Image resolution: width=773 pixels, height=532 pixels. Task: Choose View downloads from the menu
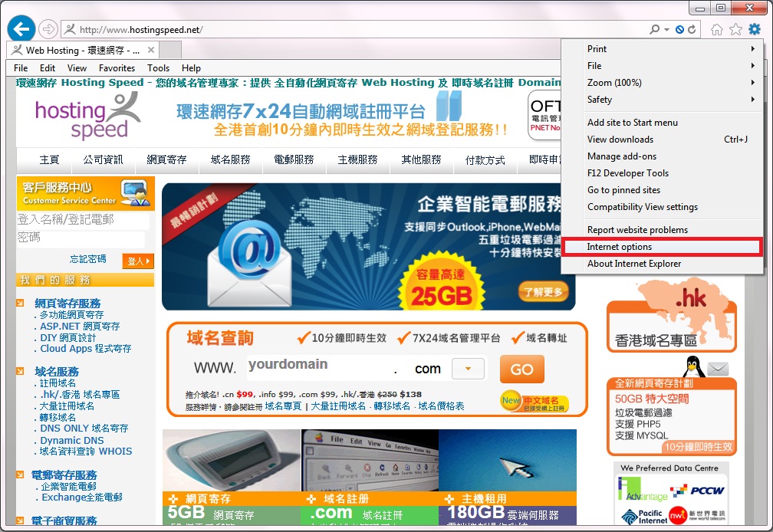pyautogui.click(x=663, y=139)
